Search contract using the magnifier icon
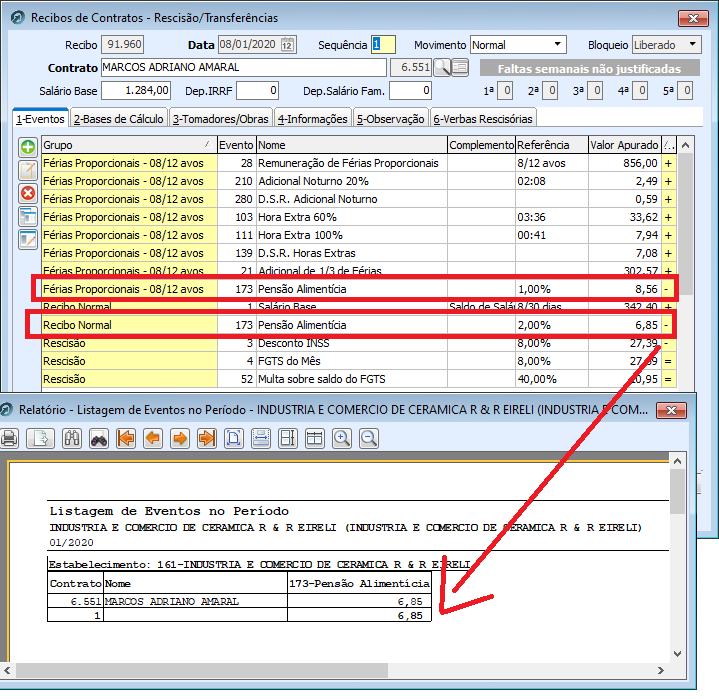The image size is (719, 699). 442,67
